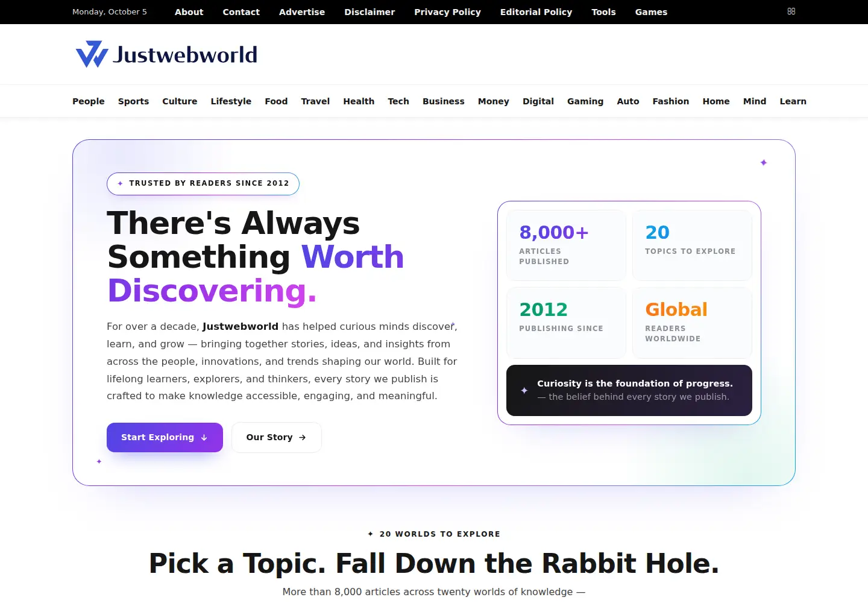Viewport: 868px width, 603px height.
Task: Click the Global readers worldwide card
Action: [692, 323]
